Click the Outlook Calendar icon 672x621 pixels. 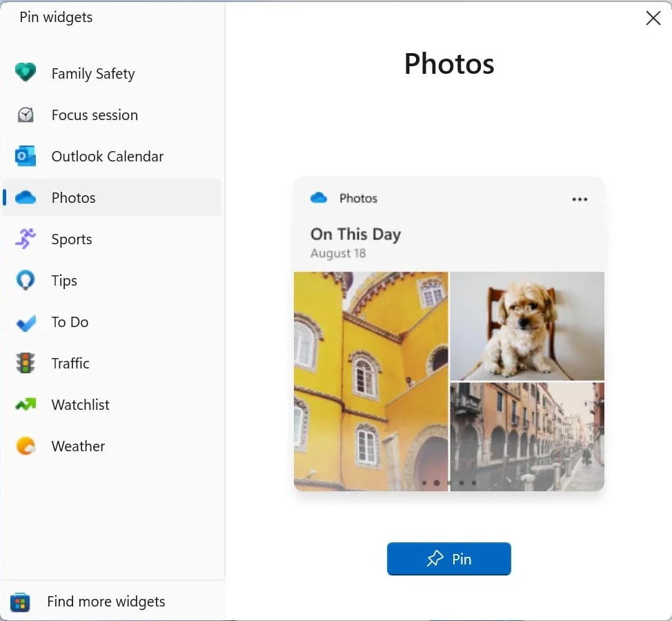[26, 156]
